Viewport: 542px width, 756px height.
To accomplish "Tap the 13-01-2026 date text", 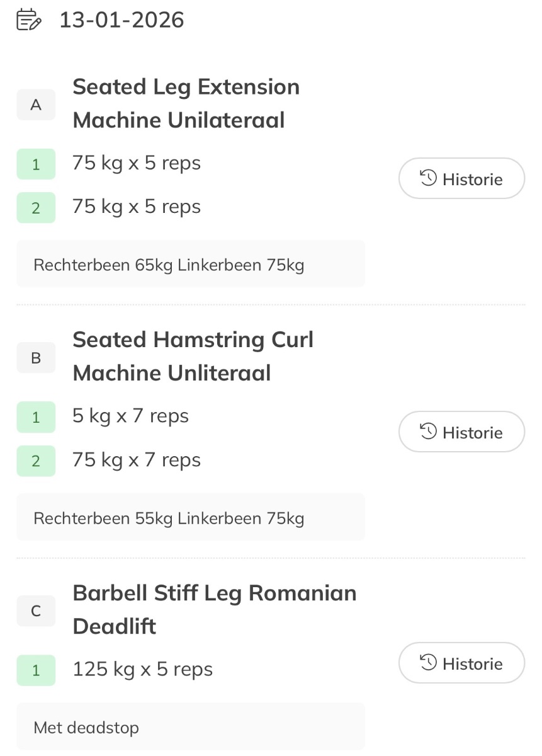I will click(121, 20).
